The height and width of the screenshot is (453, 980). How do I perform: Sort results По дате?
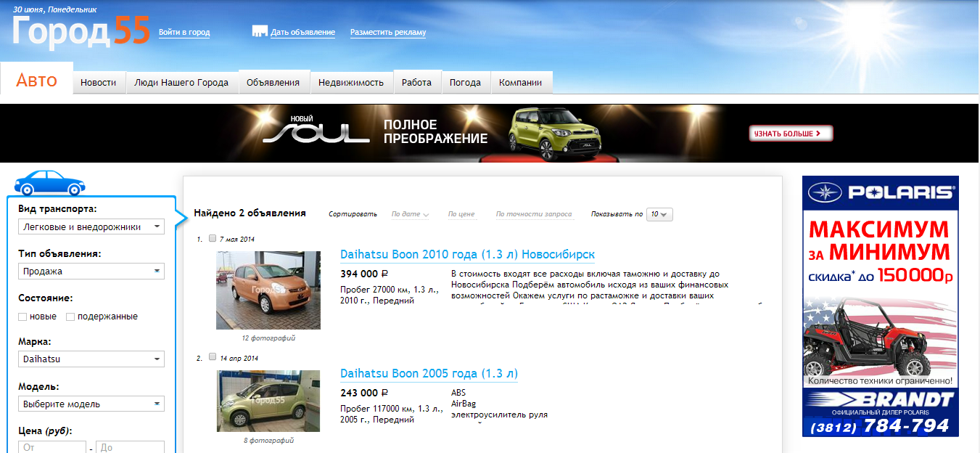tap(410, 214)
